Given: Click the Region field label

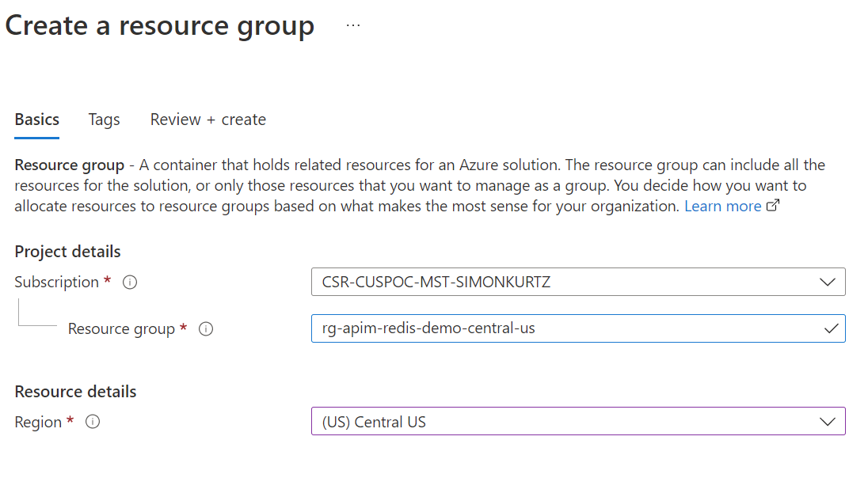Looking at the screenshot, I should pyautogui.click(x=38, y=423).
